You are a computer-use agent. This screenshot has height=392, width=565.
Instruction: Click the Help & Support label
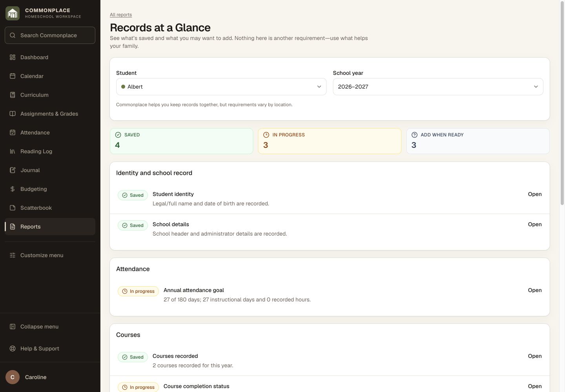(x=40, y=348)
